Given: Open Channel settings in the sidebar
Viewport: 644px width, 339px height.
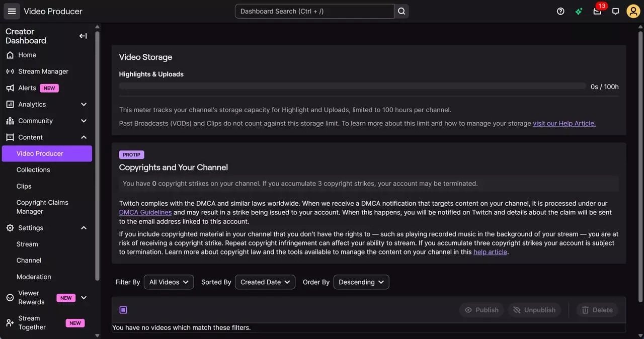Looking at the screenshot, I should tap(29, 261).
